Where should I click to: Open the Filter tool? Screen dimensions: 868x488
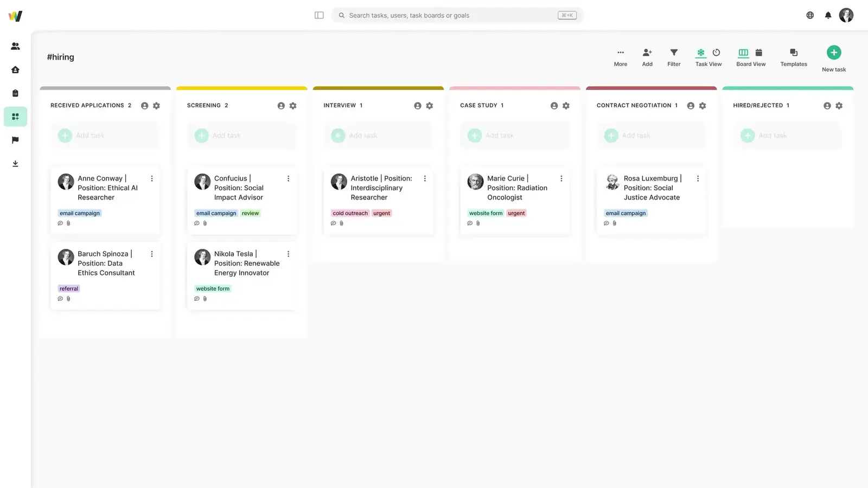(674, 57)
